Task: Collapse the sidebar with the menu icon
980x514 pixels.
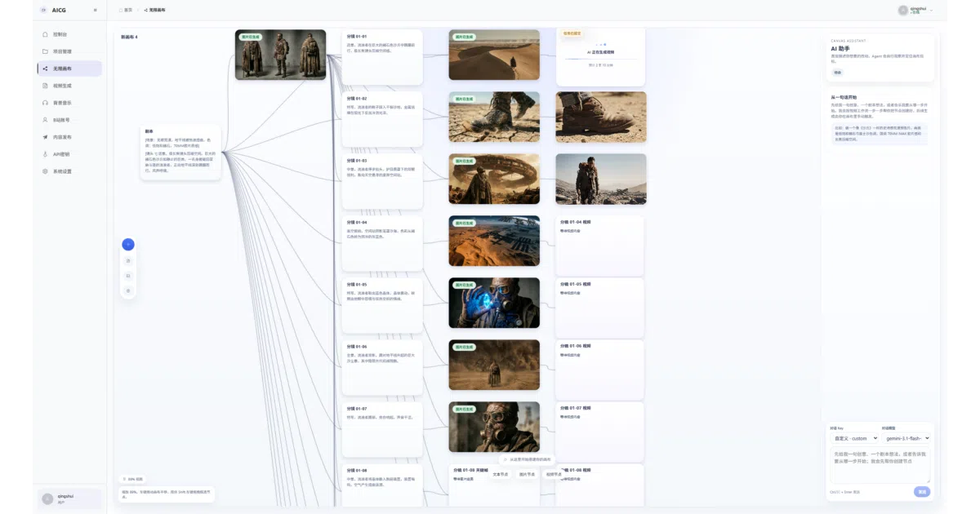Action: tap(96, 10)
